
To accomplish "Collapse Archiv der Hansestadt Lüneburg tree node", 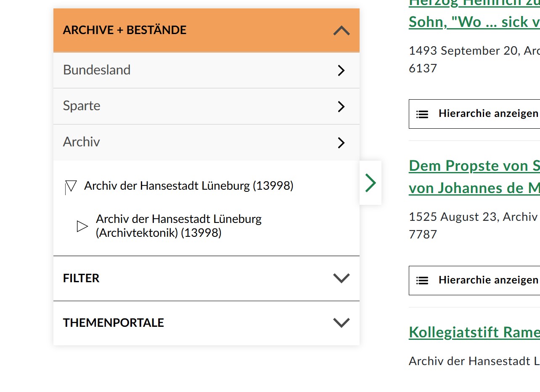I will [71, 186].
